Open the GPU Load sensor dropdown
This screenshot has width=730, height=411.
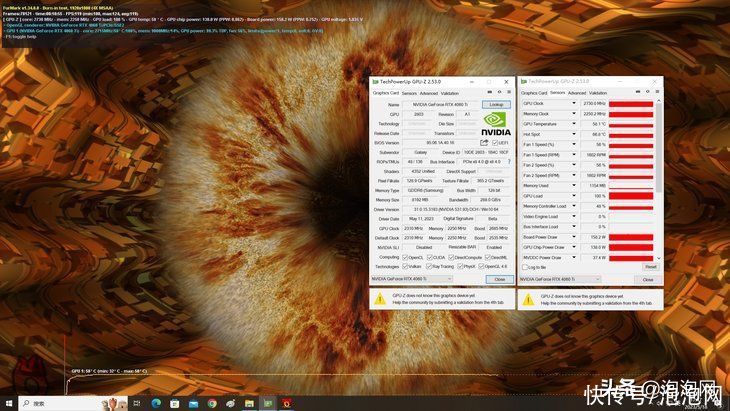point(574,196)
